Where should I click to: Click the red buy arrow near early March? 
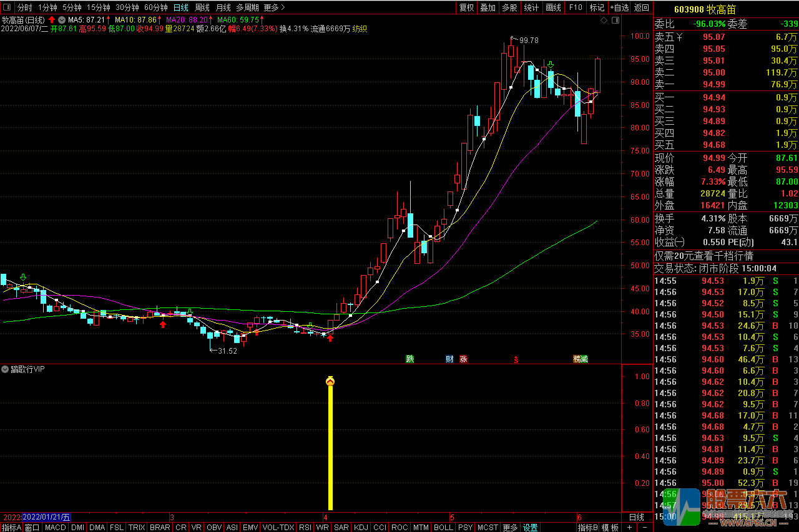click(163, 324)
